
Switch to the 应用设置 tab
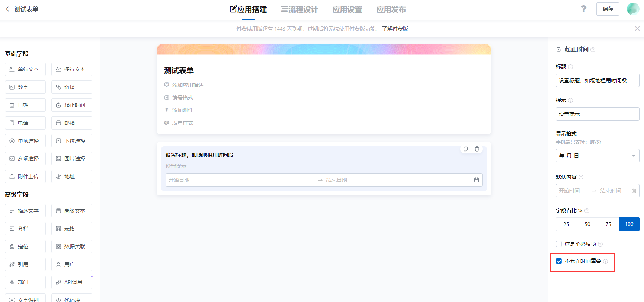coord(347,9)
